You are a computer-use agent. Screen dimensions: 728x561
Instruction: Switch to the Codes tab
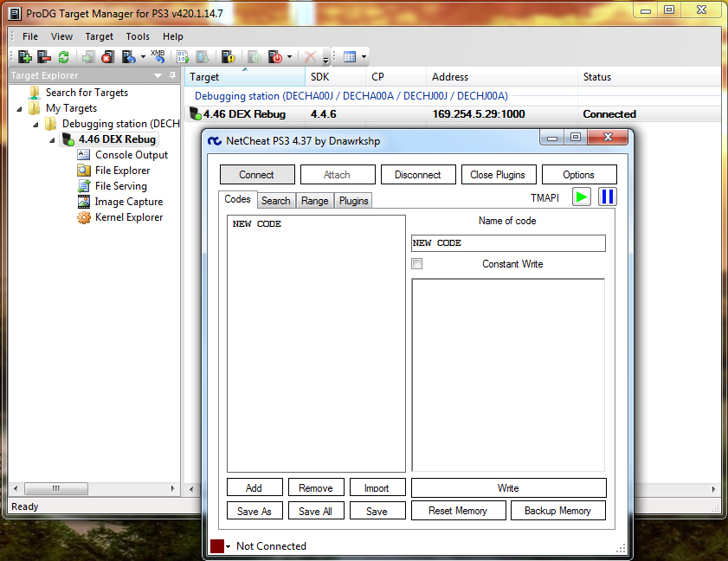tap(237, 199)
